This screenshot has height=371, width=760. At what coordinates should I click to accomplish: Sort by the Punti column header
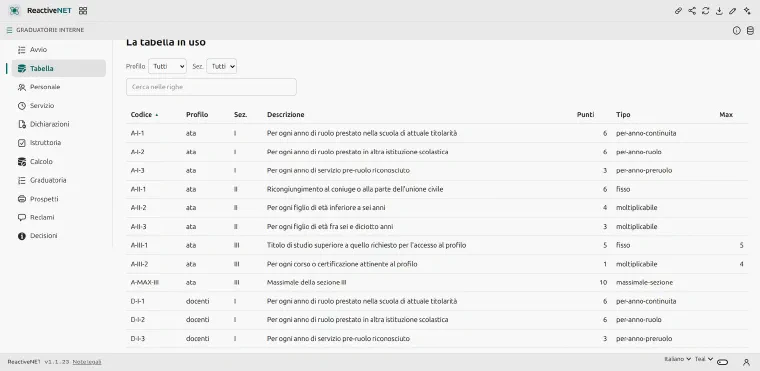pos(586,115)
